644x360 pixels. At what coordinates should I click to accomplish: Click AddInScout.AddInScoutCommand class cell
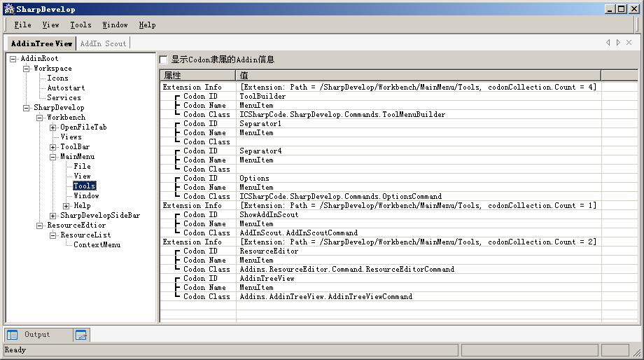419,233
